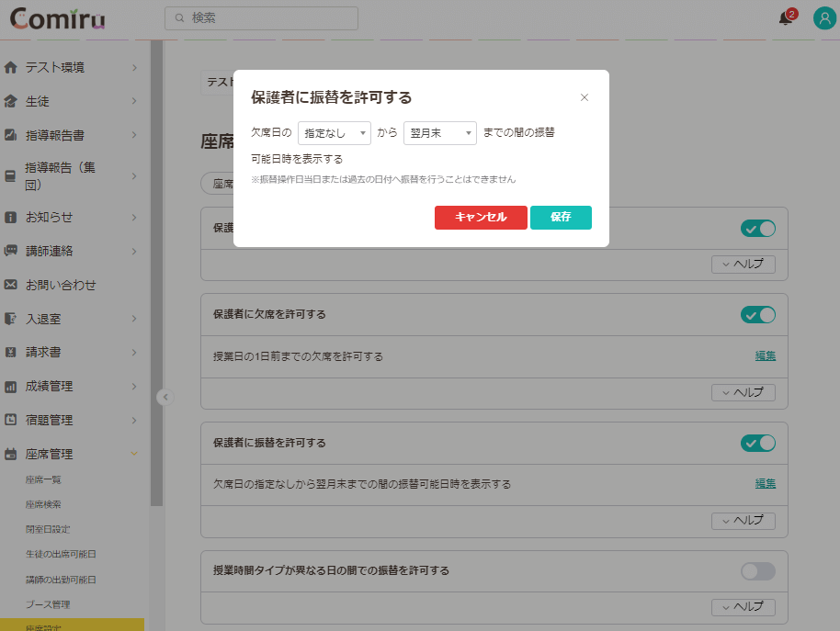Expand the 請求書 menu chevron

[x=134, y=352]
